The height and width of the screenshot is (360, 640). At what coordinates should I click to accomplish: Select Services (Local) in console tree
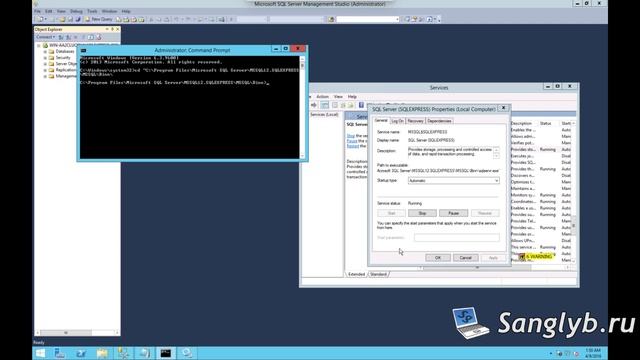[324, 115]
